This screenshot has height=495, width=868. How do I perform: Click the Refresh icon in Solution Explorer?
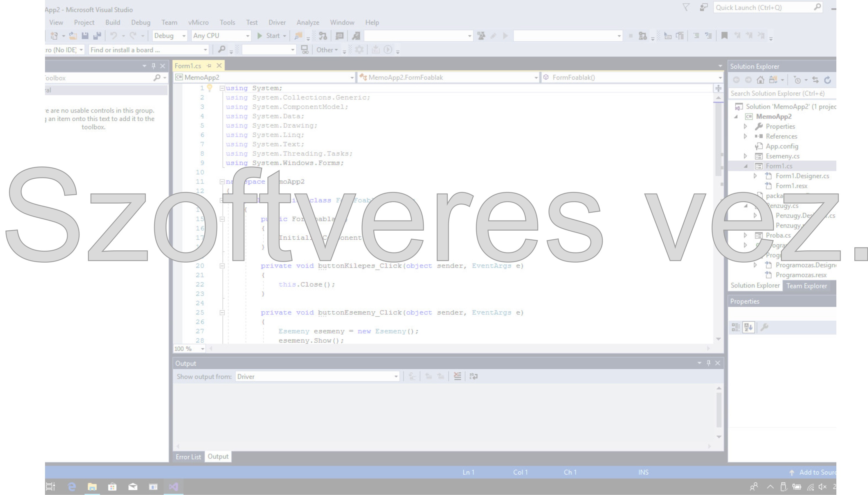(828, 80)
